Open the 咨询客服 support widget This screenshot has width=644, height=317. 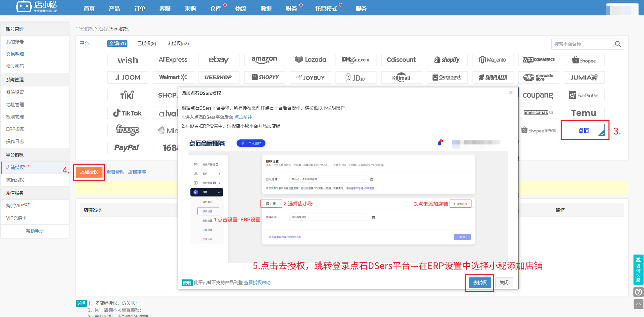[x=638, y=270]
